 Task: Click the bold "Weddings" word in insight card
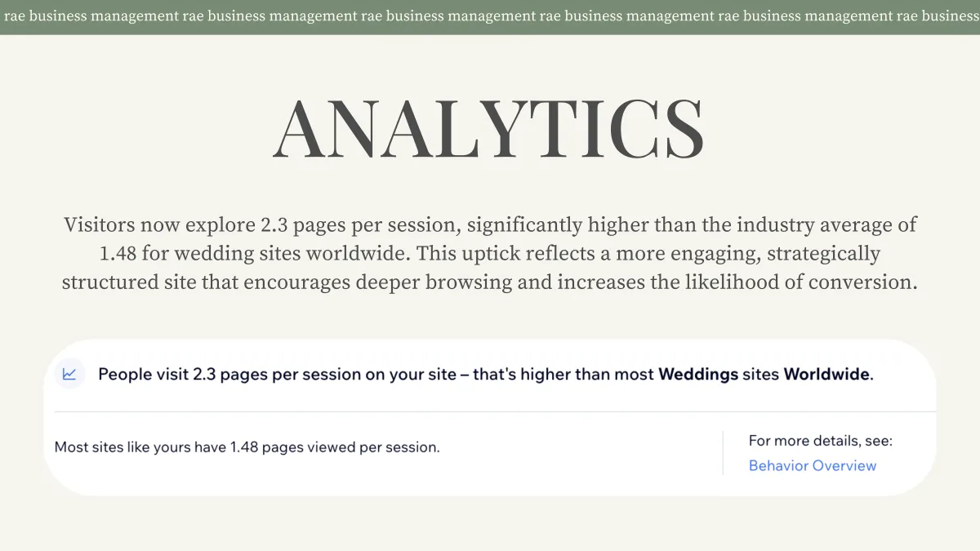(697, 375)
